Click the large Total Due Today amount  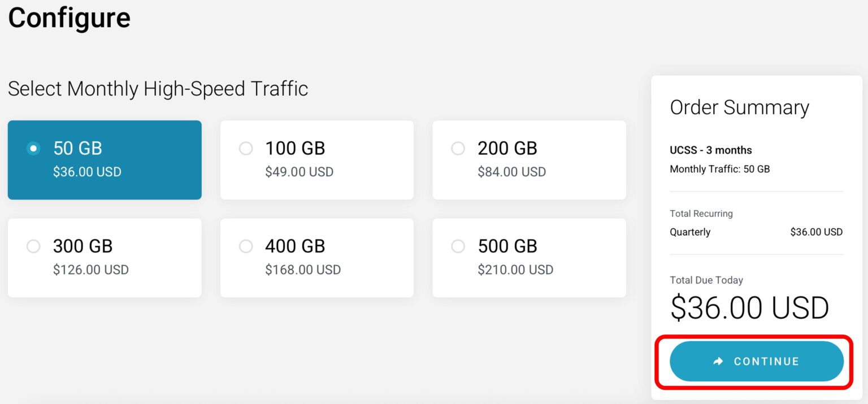coord(749,308)
